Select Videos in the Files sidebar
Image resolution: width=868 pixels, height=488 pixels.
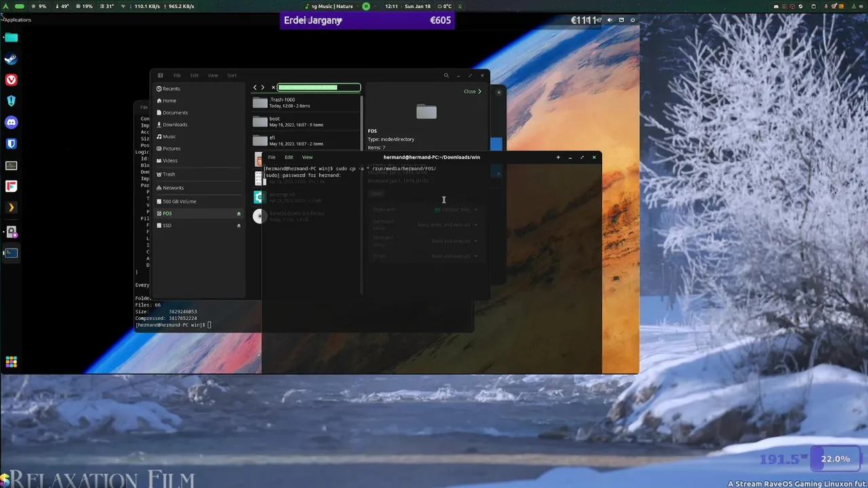click(x=199, y=161)
